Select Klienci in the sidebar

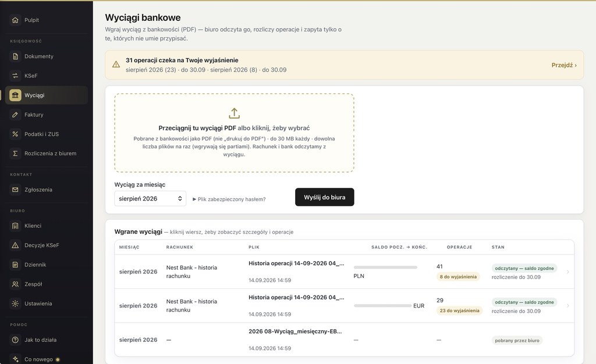(47, 226)
